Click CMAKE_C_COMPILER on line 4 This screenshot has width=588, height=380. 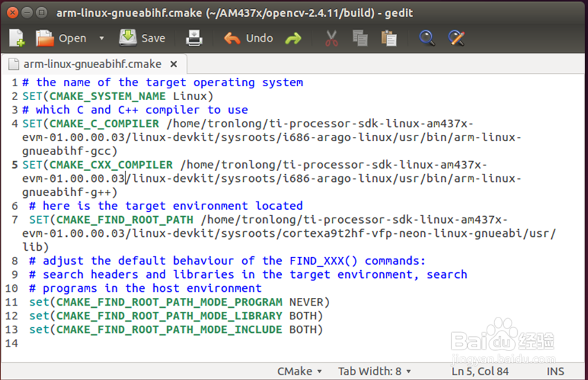pyautogui.click(x=104, y=124)
